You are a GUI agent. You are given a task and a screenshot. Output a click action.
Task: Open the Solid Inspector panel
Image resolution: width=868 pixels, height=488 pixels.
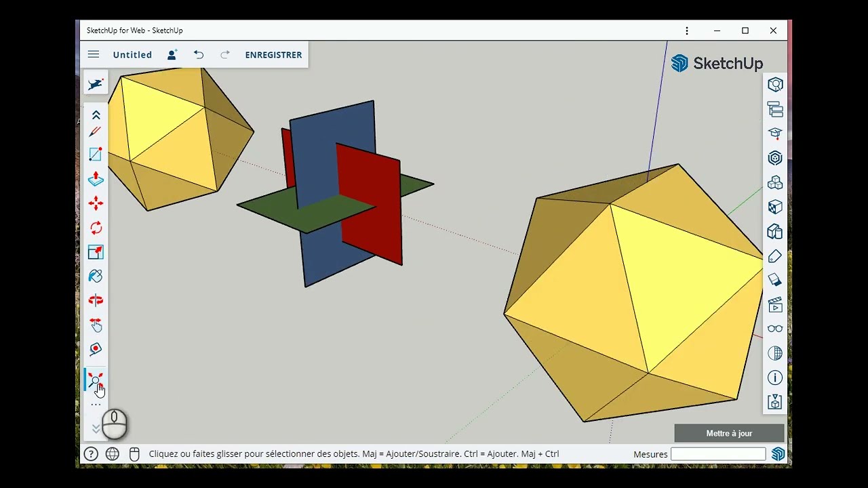coord(775,232)
